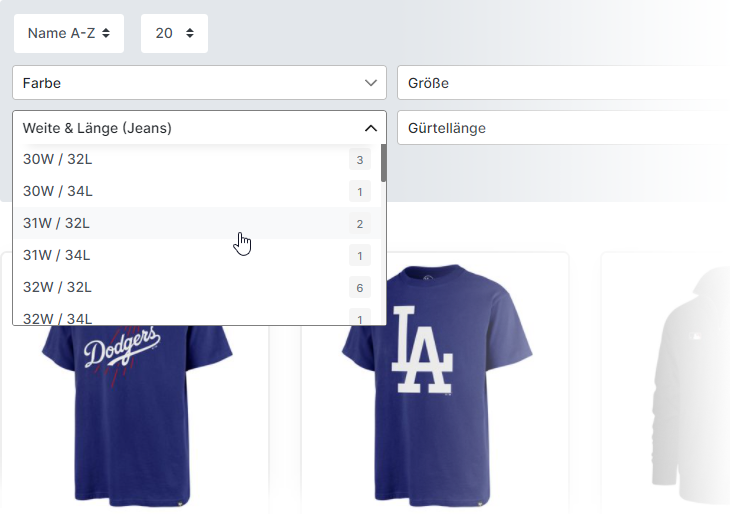
Task: Open the 20 items-per-page dropdown
Action: pos(174,33)
